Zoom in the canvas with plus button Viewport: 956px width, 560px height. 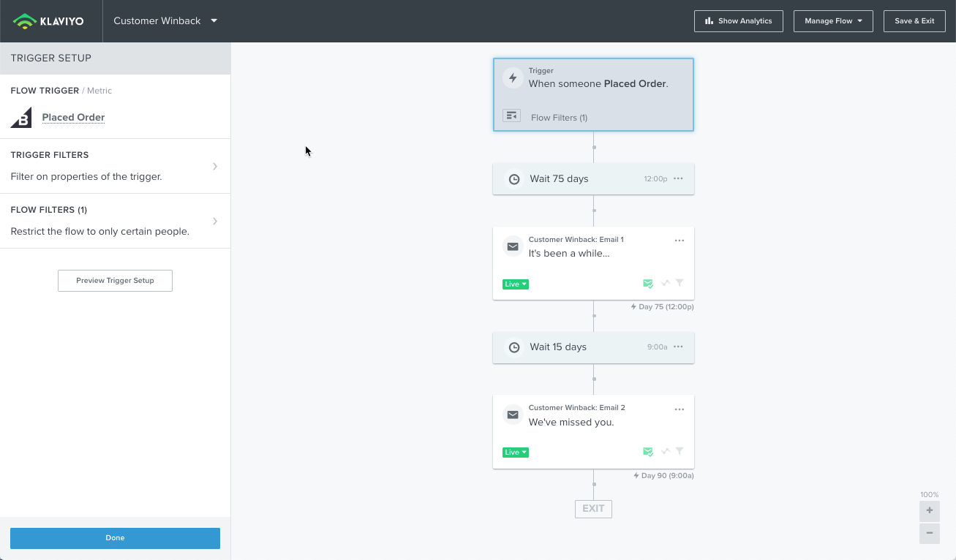929,511
